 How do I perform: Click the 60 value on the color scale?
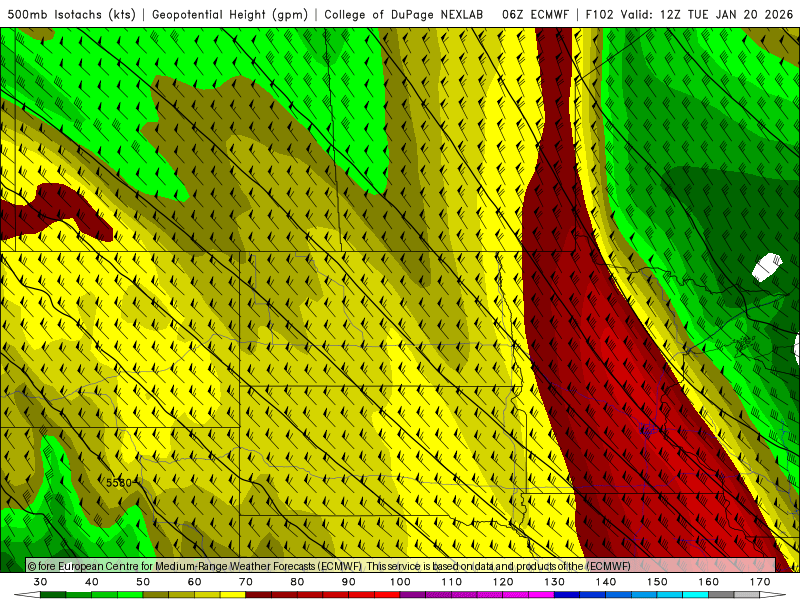point(194,582)
